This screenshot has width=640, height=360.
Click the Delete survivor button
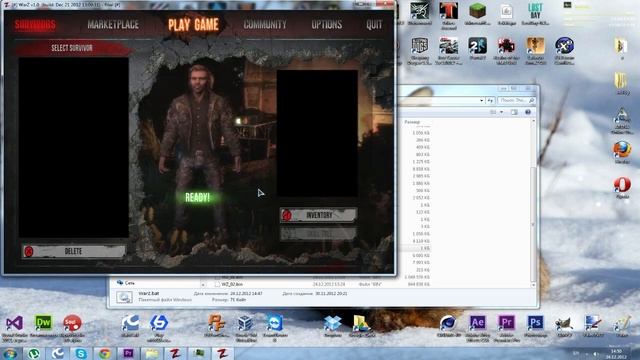pyautogui.click(x=74, y=251)
